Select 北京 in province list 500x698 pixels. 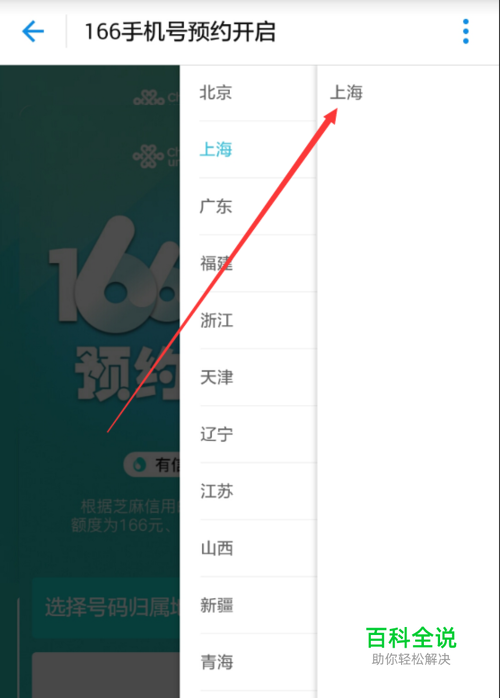[x=248, y=93]
